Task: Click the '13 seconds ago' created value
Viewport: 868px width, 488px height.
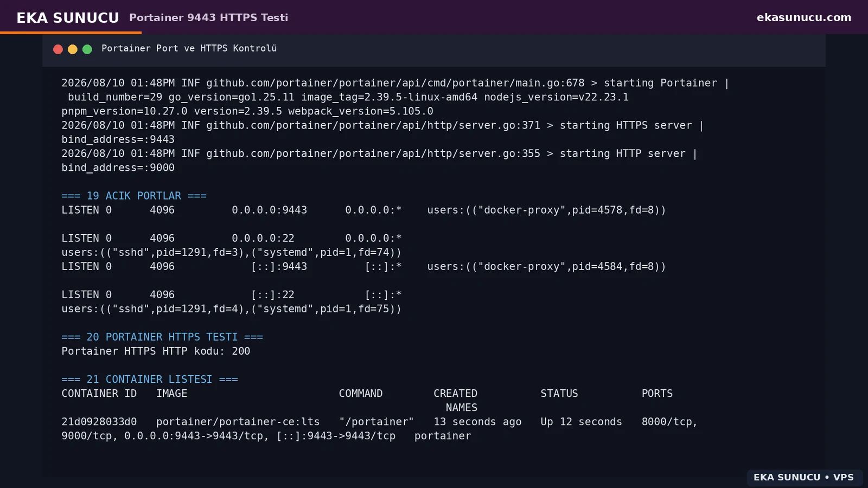Action: pos(477,421)
